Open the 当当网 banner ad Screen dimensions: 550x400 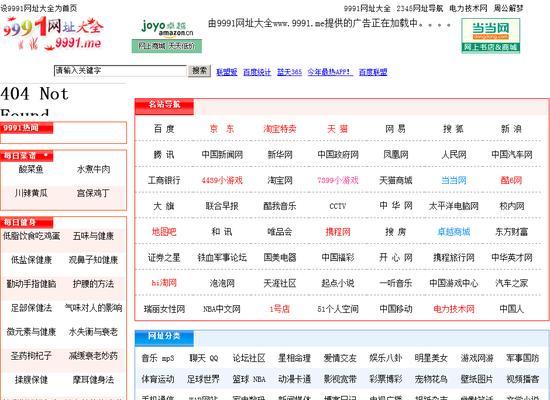coord(490,36)
